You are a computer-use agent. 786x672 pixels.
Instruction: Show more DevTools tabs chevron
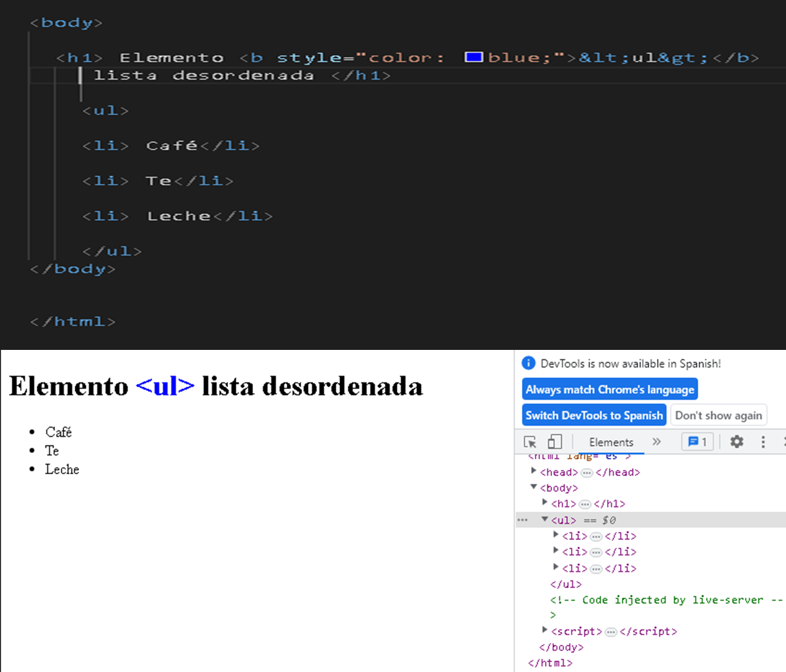656,442
